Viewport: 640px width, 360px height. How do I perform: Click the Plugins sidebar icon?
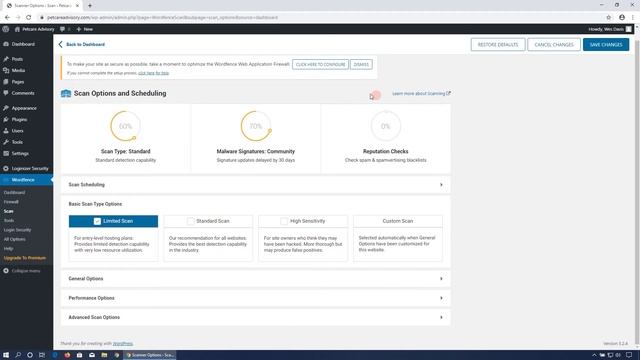pos(6,120)
